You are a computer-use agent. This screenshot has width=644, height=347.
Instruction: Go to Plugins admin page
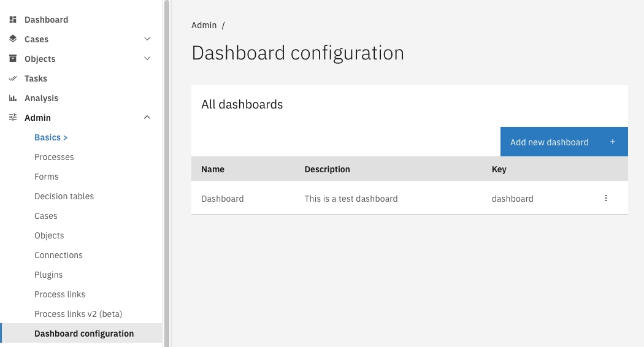[48, 275]
